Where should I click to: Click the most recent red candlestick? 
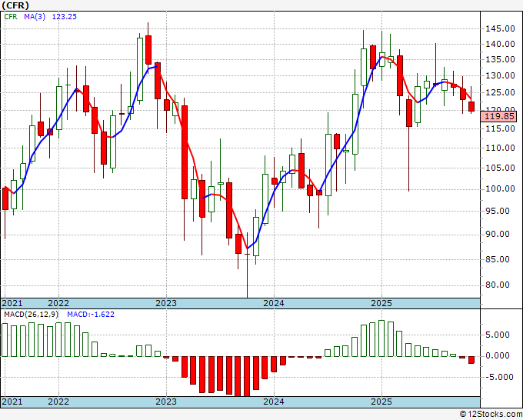pyautogui.click(x=471, y=107)
